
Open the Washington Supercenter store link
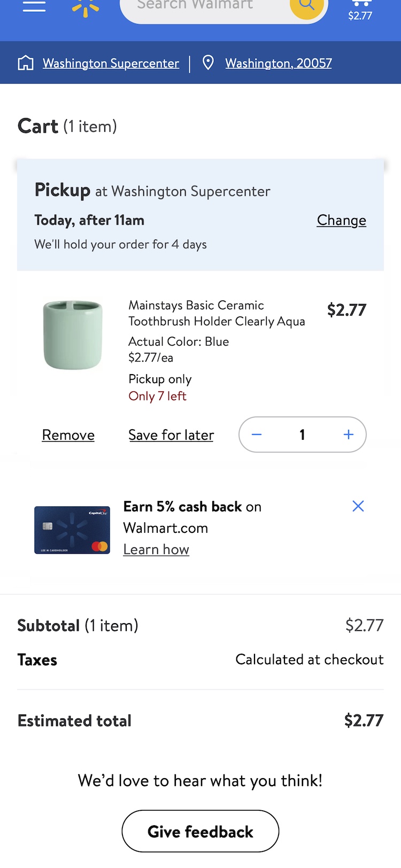[x=111, y=63]
